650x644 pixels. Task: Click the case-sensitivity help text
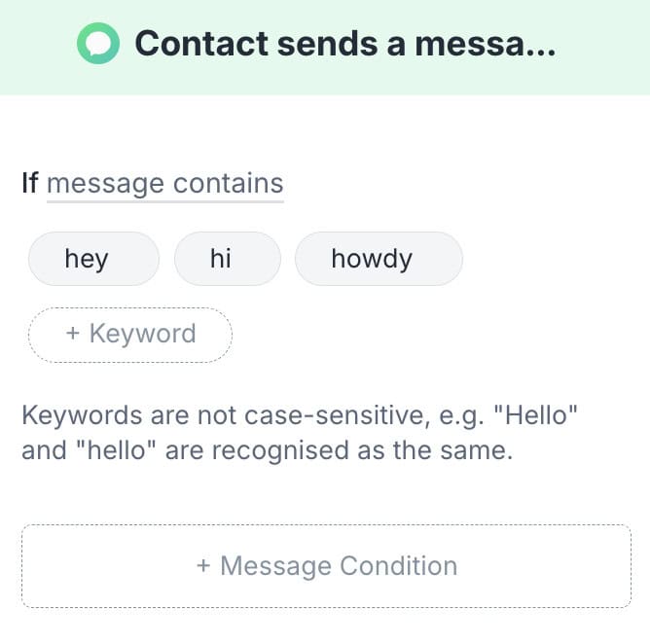(300, 434)
